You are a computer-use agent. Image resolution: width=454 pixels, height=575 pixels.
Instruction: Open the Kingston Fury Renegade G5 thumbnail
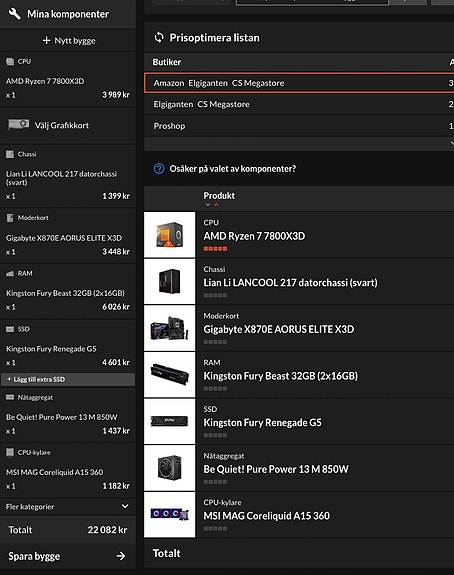169,421
